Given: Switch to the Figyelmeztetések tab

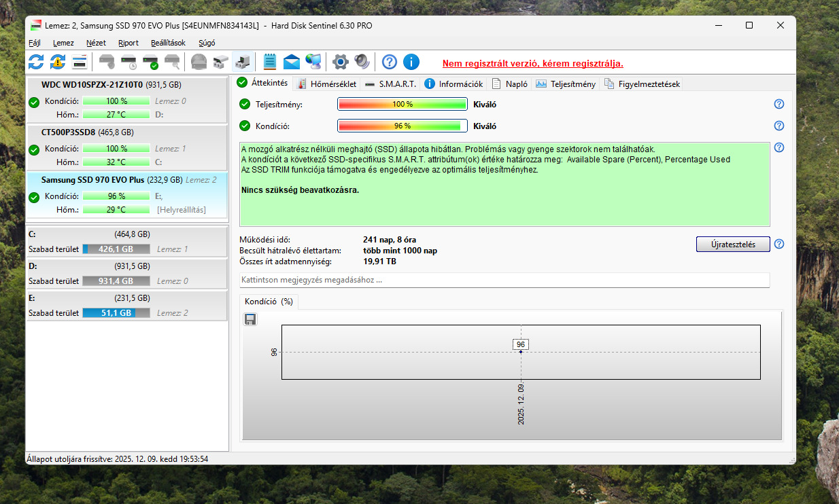Looking at the screenshot, I should pyautogui.click(x=642, y=84).
